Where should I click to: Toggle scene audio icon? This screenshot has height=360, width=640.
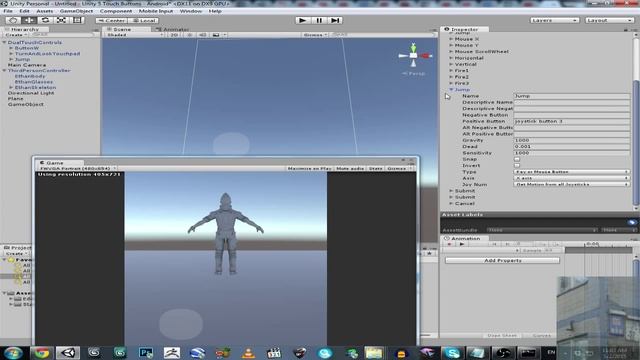click(202, 35)
